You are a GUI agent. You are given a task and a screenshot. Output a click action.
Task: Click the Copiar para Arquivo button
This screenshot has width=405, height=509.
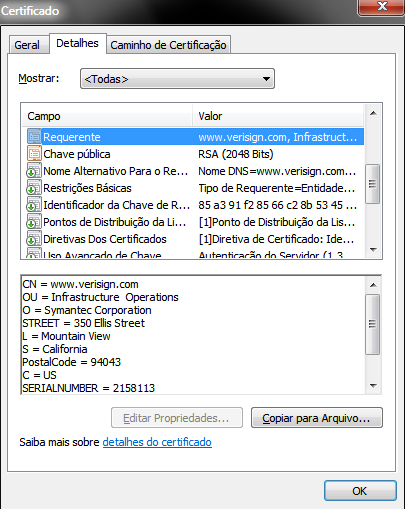316,418
